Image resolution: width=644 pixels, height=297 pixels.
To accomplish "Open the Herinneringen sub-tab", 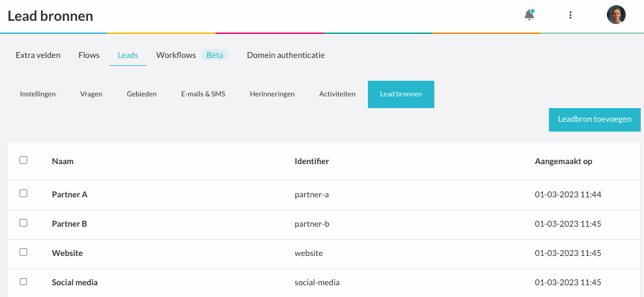I will click(x=272, y=94).
